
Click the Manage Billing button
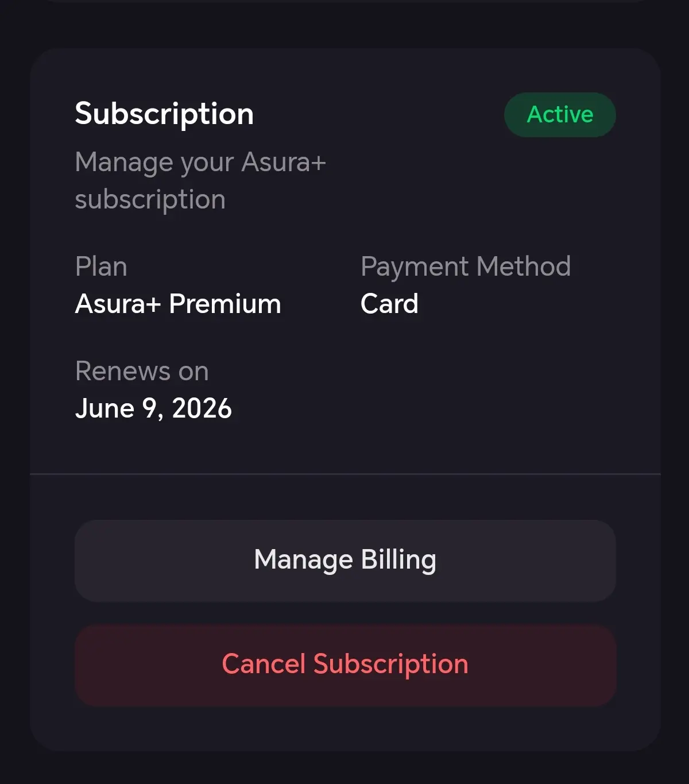coord(345,561)
